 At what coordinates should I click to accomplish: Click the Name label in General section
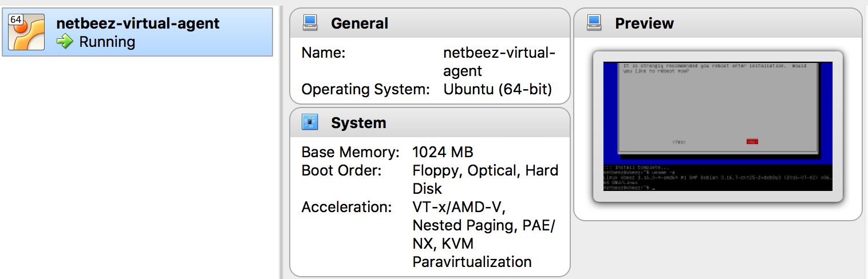coord(323,53)
